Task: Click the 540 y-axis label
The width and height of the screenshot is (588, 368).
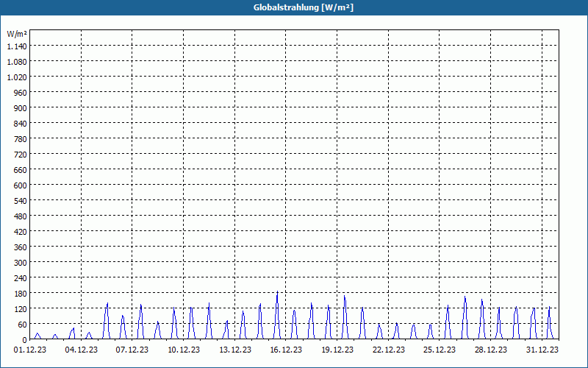Action: pos(21,201)
